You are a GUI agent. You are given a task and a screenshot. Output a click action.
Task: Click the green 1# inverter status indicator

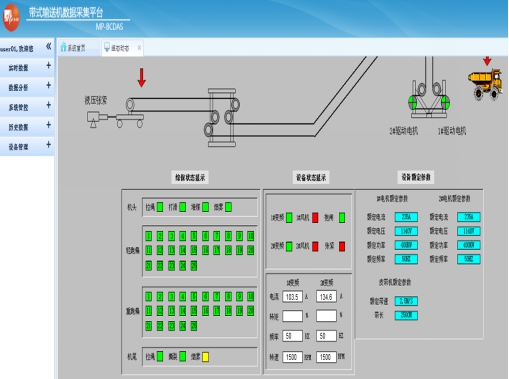(289, 218)
